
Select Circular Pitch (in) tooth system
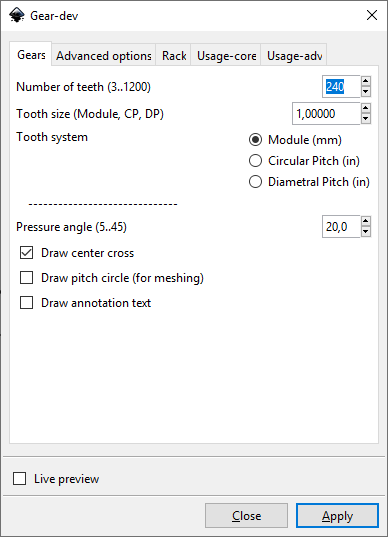pyautogui.click(x=255, y=161)
